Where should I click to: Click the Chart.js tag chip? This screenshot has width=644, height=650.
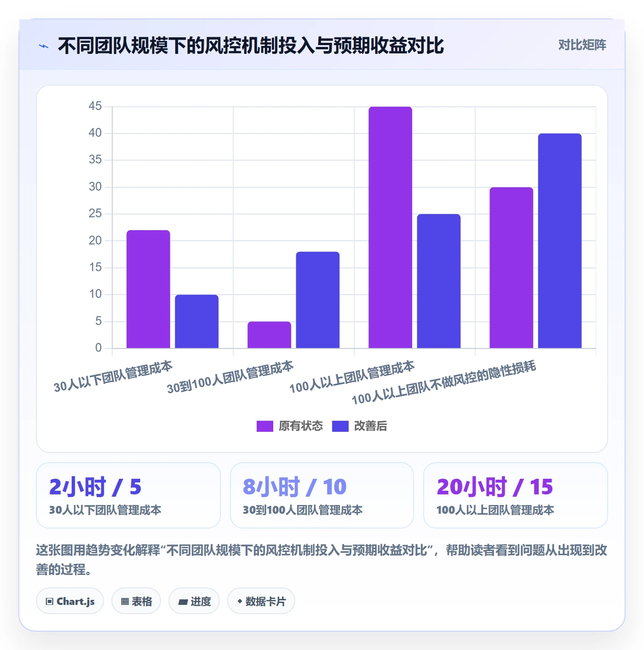70,601
